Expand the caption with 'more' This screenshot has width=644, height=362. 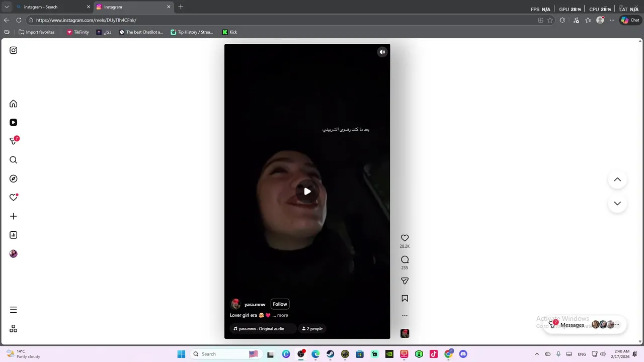[283, 315]
